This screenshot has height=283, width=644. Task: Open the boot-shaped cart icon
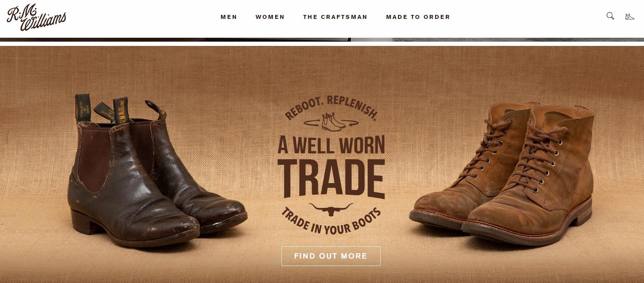(629, 16)
